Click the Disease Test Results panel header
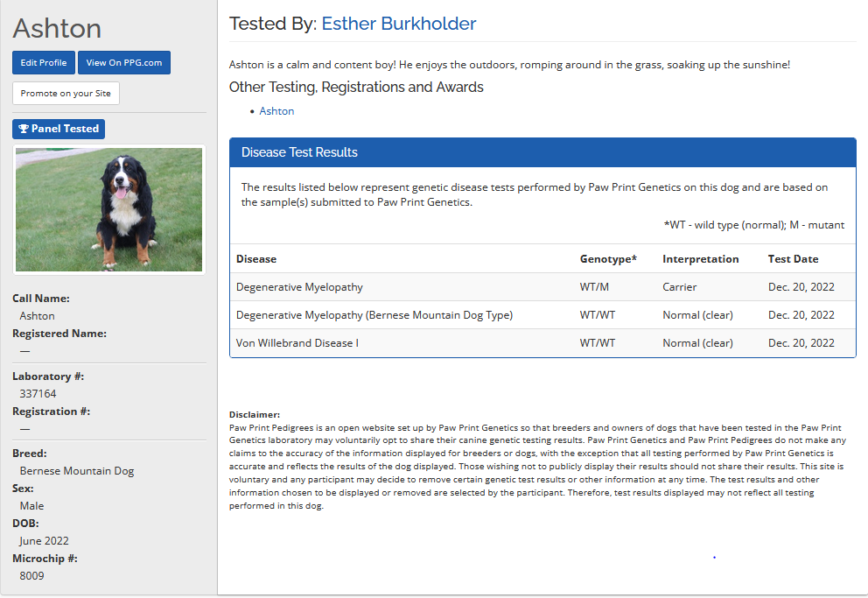This screenshot has height=598, width=868. (542, 152)
